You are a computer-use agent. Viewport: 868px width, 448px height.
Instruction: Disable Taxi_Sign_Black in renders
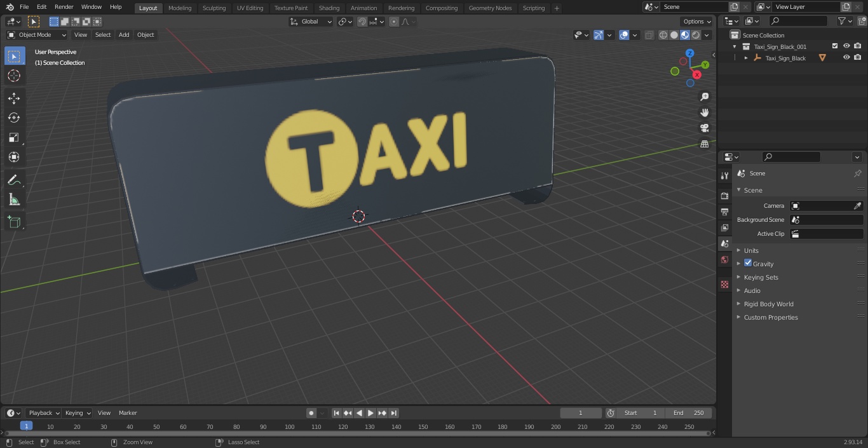click(858, 58)
